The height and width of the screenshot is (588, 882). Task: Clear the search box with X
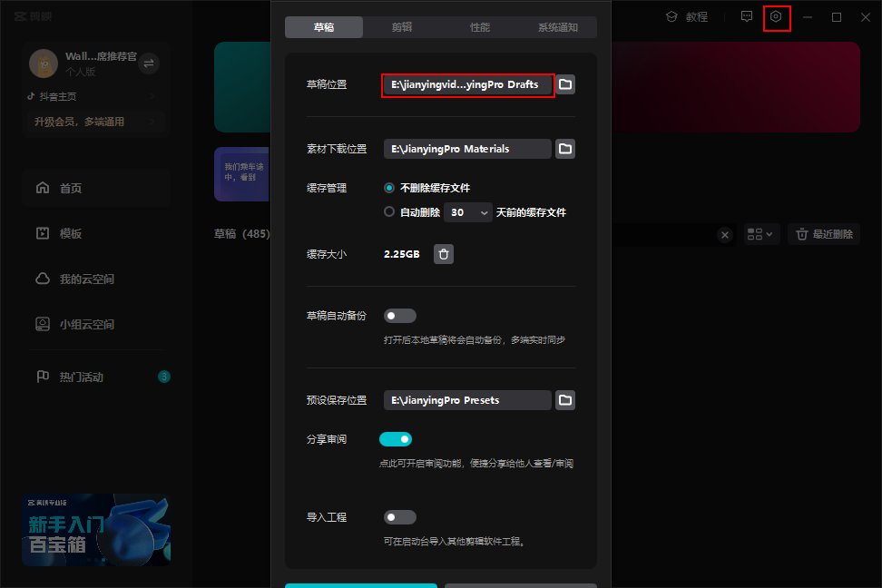[x=724, y=234]
